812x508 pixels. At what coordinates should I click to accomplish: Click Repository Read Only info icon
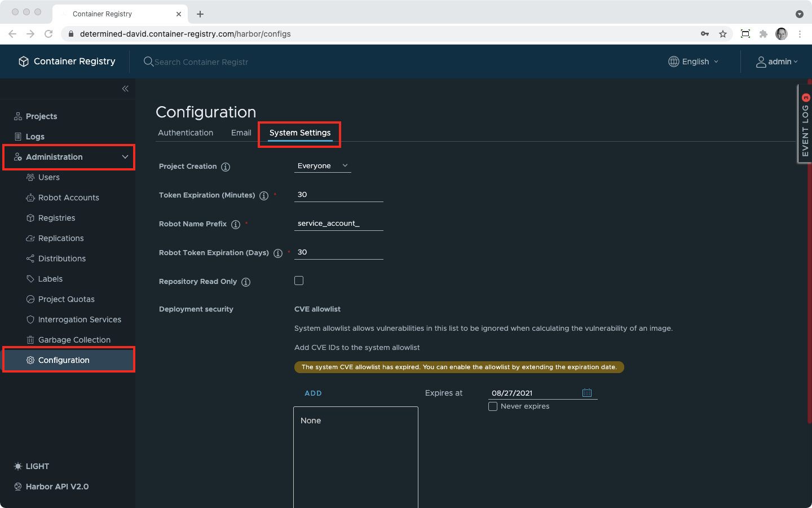coord(246,282)
